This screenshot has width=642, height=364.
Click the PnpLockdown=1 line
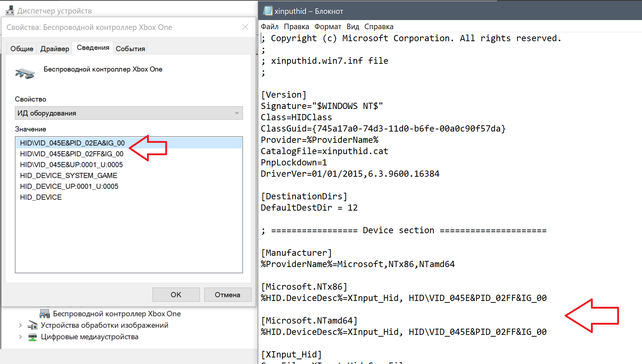pyautogui.click(x=294, y=163)
